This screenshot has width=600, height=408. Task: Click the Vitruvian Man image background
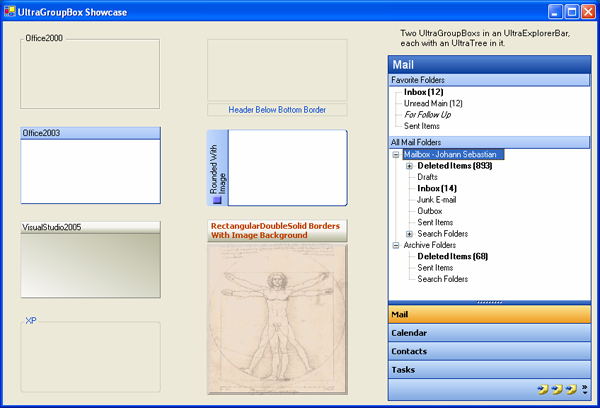click(x=277, y=318)
